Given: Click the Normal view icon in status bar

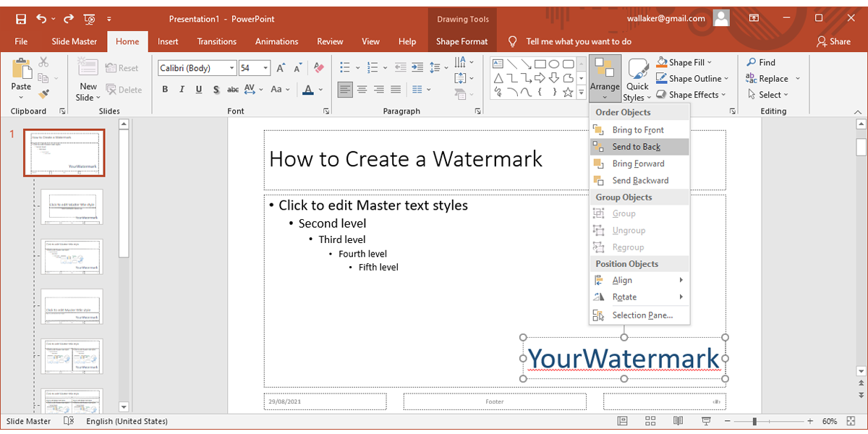Looking at the screenshot, I should [x=622, y=421].
